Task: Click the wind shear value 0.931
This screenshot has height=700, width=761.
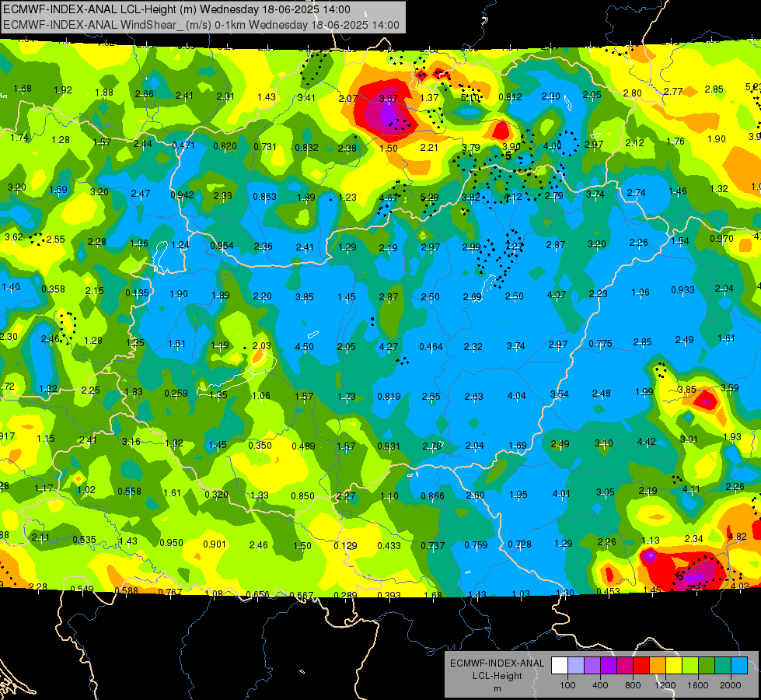Action: 389,446
